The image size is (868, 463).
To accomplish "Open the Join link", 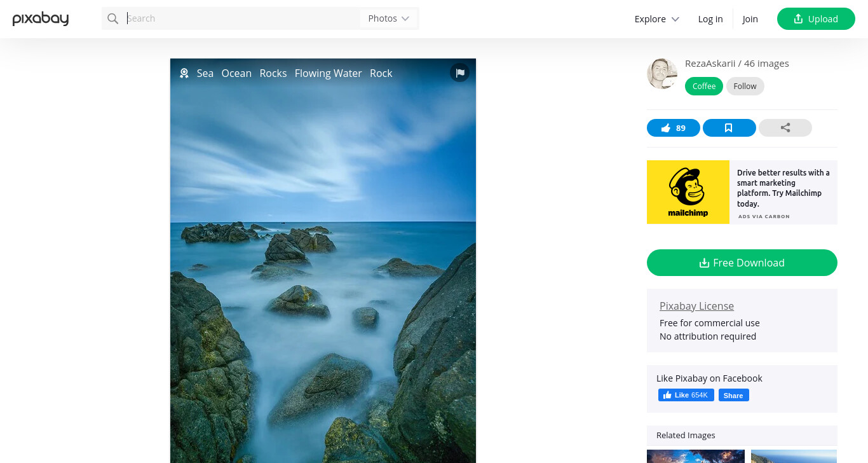I will (750, 19).
